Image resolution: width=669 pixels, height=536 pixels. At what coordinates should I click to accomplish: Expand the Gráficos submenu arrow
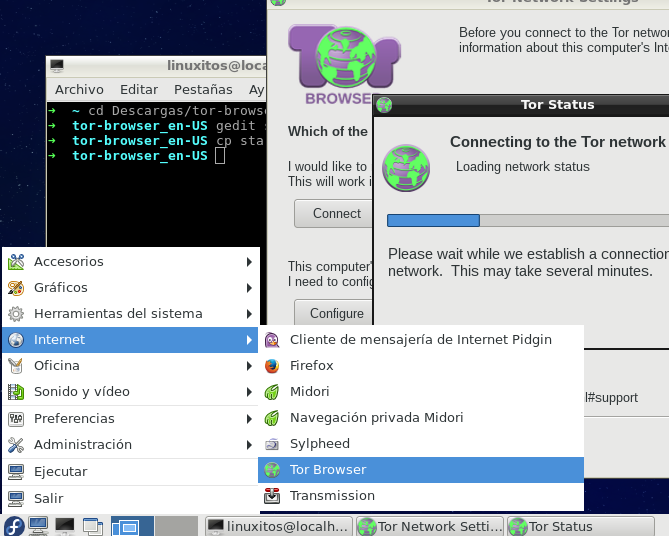coord(249,288)
